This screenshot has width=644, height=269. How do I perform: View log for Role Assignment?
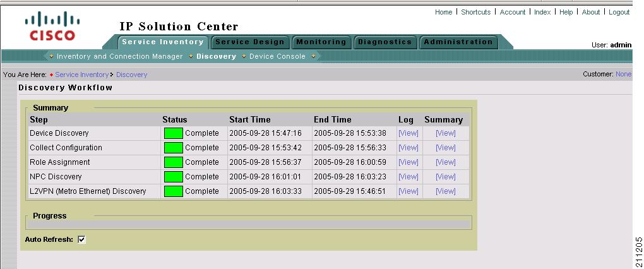[408, 162]
